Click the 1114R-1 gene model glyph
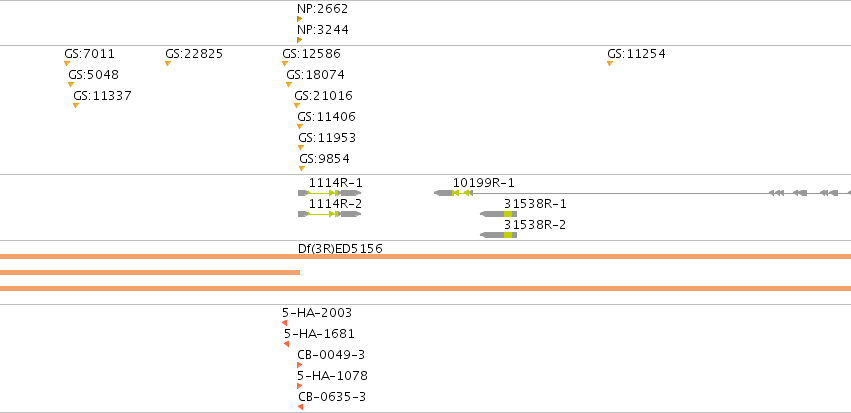This screenshot has height=413, width=851. pos(329,193)
